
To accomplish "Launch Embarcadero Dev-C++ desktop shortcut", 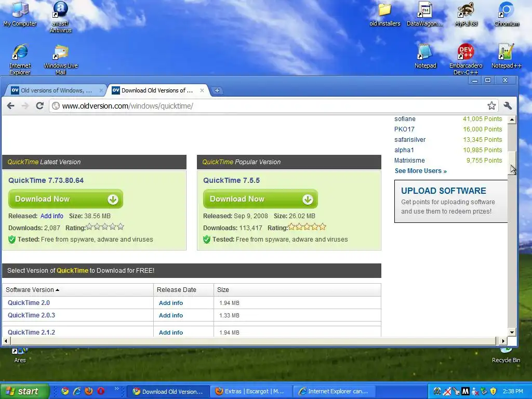I will click(465, 59).
